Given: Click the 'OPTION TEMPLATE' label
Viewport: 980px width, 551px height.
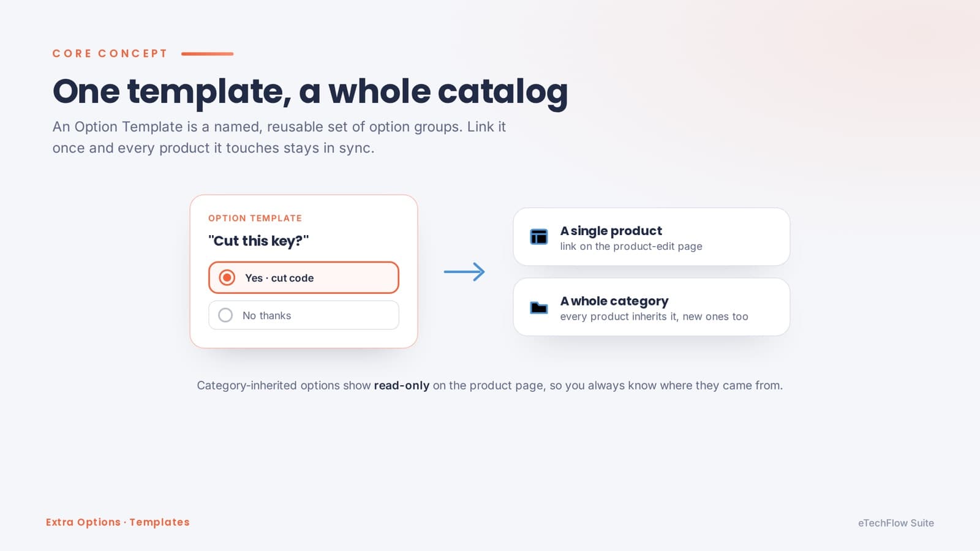Looking at the screenshot, I should point(255,218).
